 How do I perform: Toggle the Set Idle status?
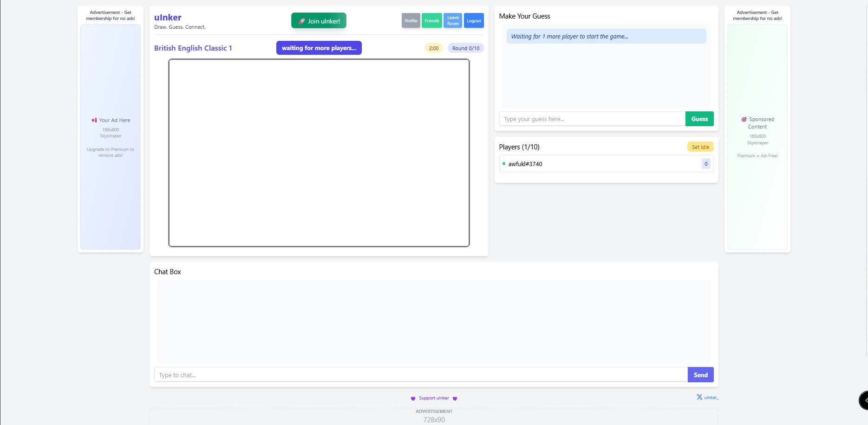pos(700,147)
